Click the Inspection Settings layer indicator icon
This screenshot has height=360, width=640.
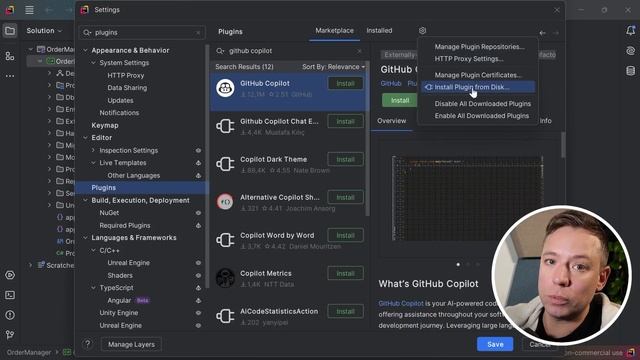coord(198,150)
